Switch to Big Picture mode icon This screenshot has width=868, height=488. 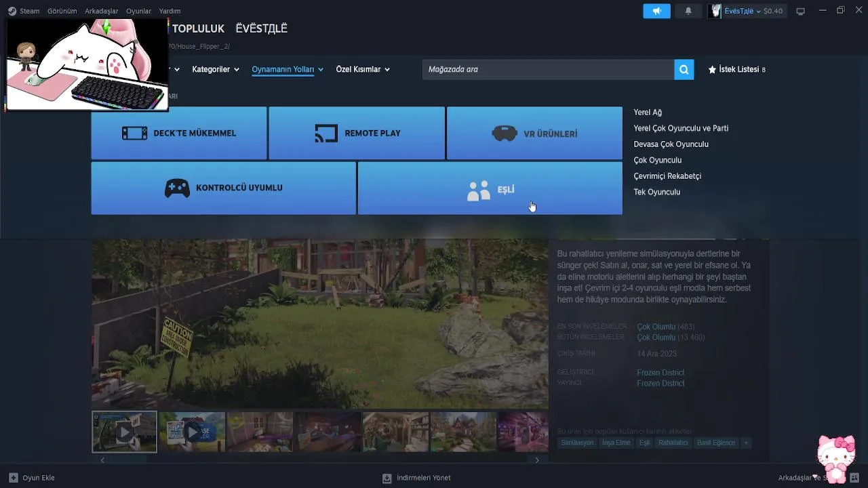click(800, 11)
